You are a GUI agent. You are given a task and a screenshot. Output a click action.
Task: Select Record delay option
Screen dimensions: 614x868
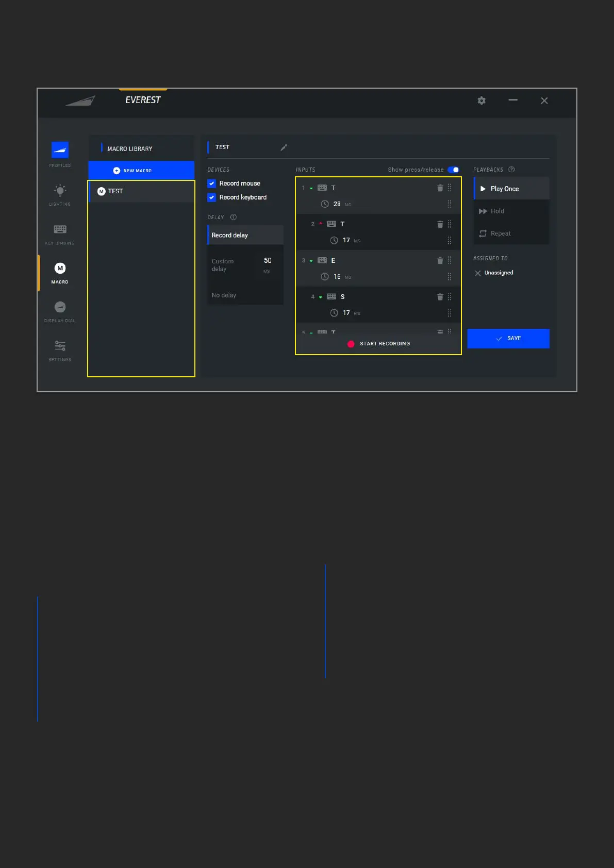[245, 235]
